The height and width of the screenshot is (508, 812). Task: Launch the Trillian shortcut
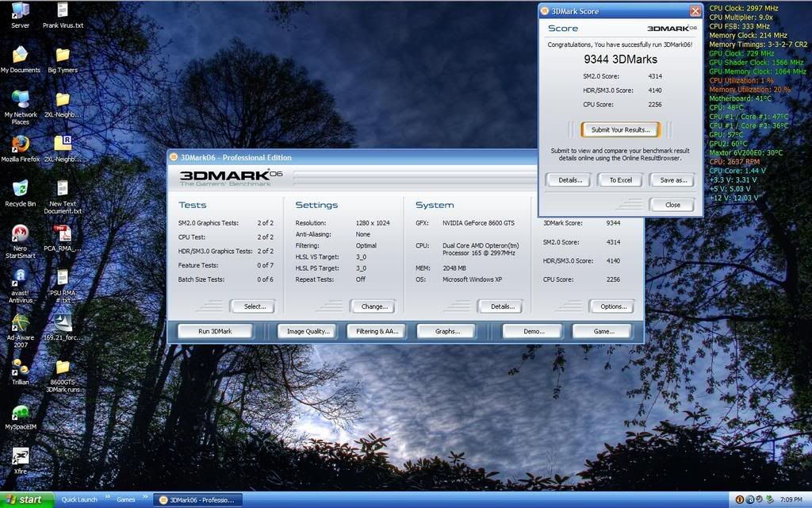pyautogui.click(x=20, y=367)
